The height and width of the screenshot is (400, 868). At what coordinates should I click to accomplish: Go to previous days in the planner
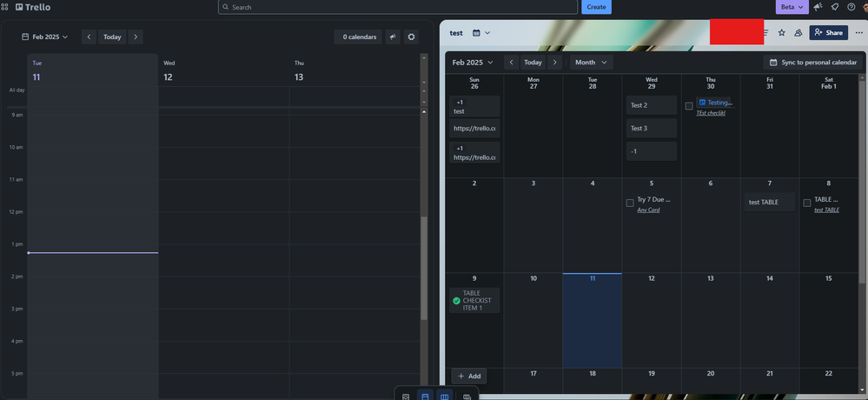point(89,37)
